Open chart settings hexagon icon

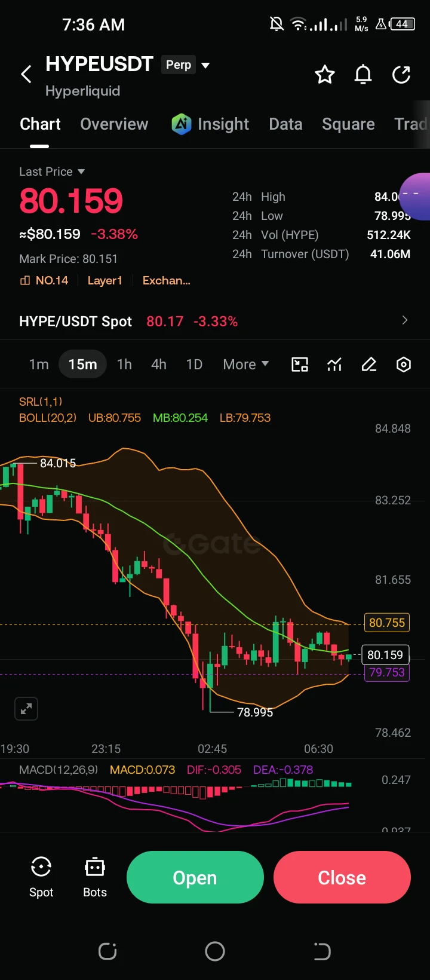(x=404, y=365)
